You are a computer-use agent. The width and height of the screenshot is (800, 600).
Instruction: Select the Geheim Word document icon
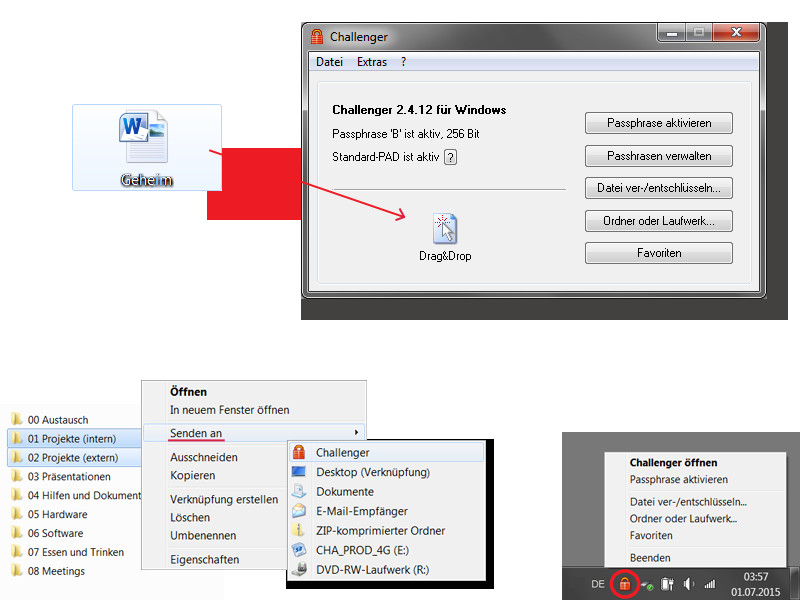(143, 138)
